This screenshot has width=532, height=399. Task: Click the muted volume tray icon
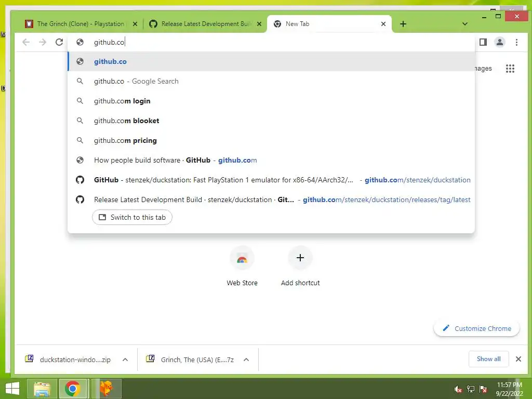click(x=458, y=389)
